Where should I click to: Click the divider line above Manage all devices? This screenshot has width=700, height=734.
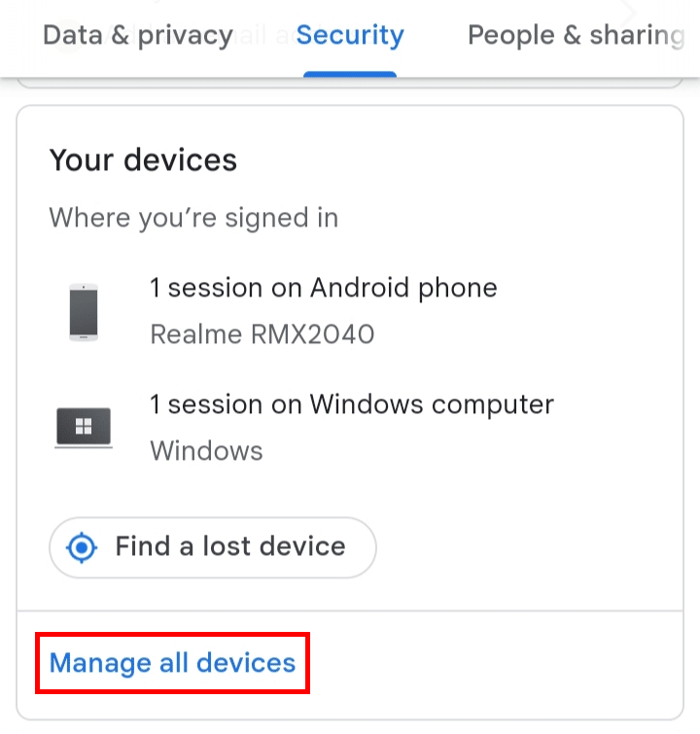350,611
